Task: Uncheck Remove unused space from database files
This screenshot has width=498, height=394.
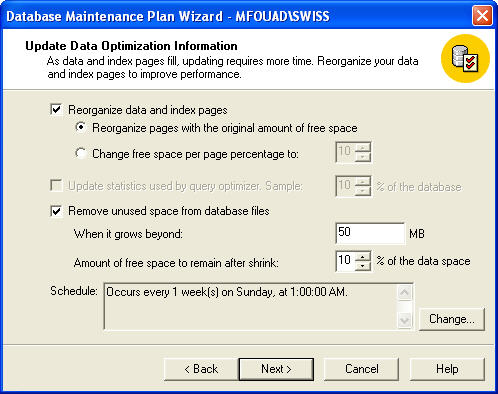Action: pyautogui.click(x=56, y=211)
